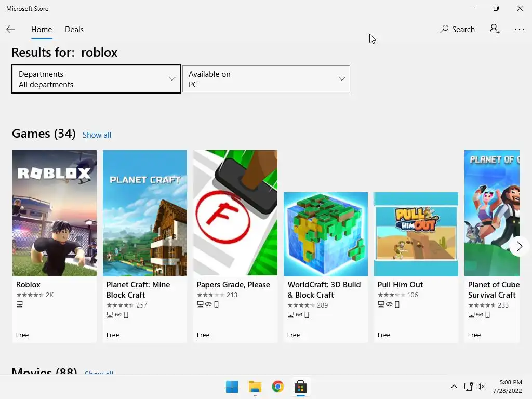This screenshot has width=532, height=399.
Task: Open the Search box
Action: [457, 30]
